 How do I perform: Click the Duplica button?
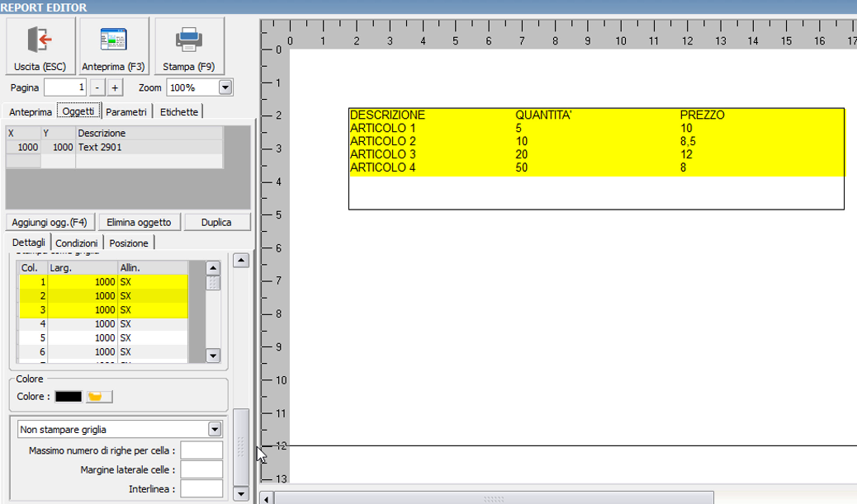tap(216, 223)
